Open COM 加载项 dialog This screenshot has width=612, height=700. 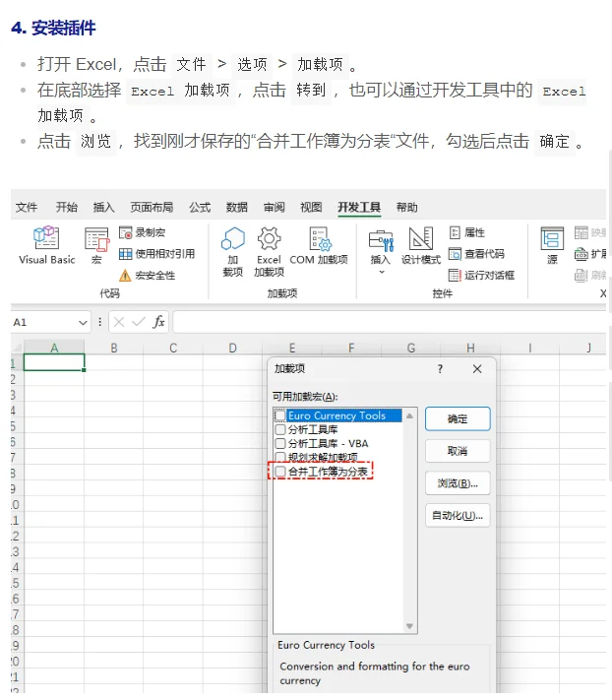[x=319, y=245]
